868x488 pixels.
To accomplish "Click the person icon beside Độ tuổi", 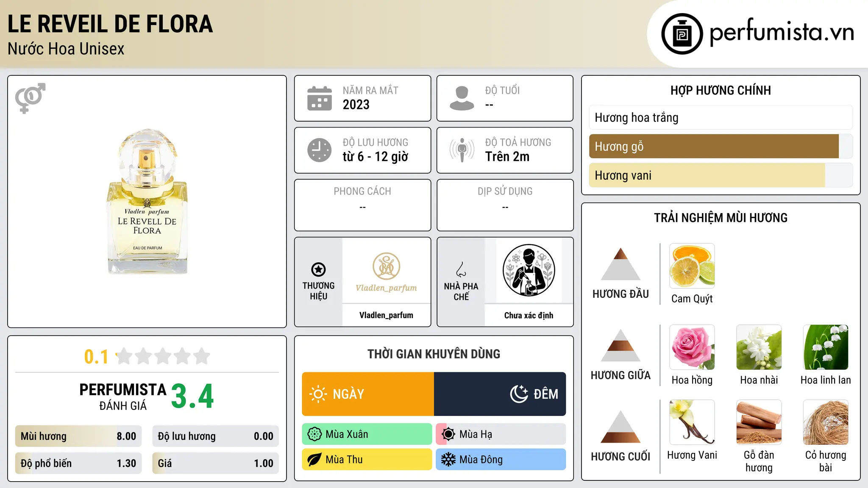I will pyautogui.click(x=462, y=98).
